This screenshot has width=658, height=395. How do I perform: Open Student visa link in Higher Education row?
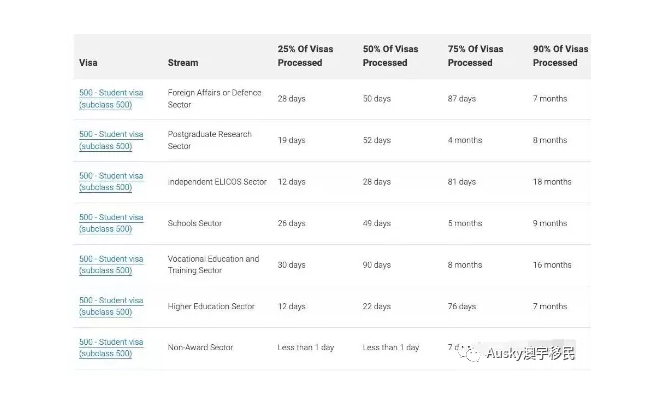[111, 306]
